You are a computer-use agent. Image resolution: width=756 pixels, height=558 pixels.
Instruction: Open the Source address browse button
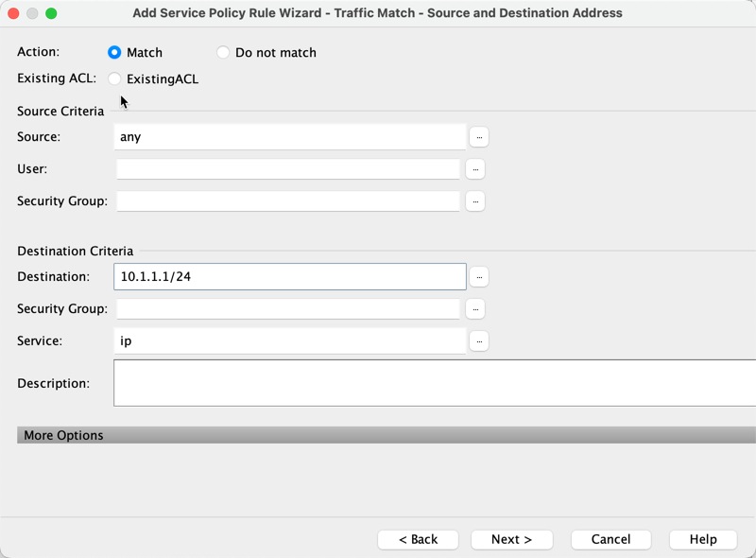479,137
